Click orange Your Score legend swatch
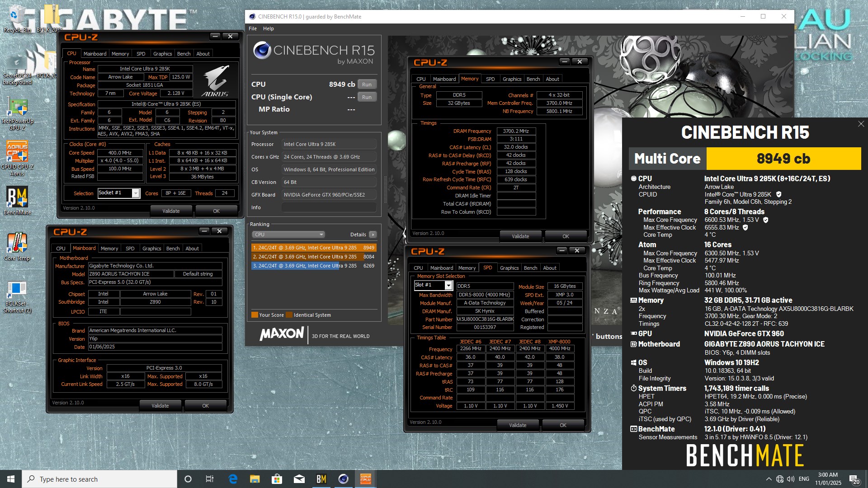Image resolution: width=868 pixels, height=488 pixels. click(255, 315)
